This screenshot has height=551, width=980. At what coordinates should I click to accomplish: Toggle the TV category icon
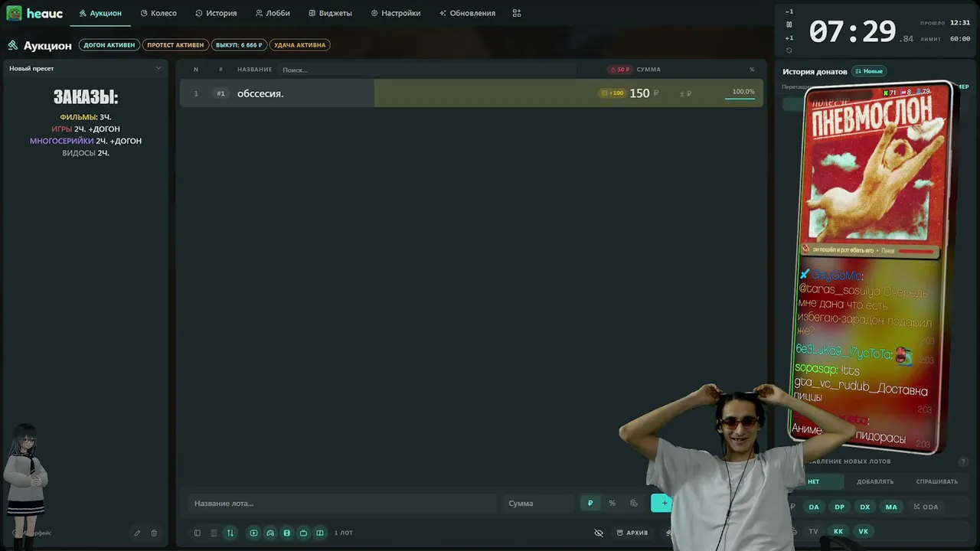click(303, 533)
